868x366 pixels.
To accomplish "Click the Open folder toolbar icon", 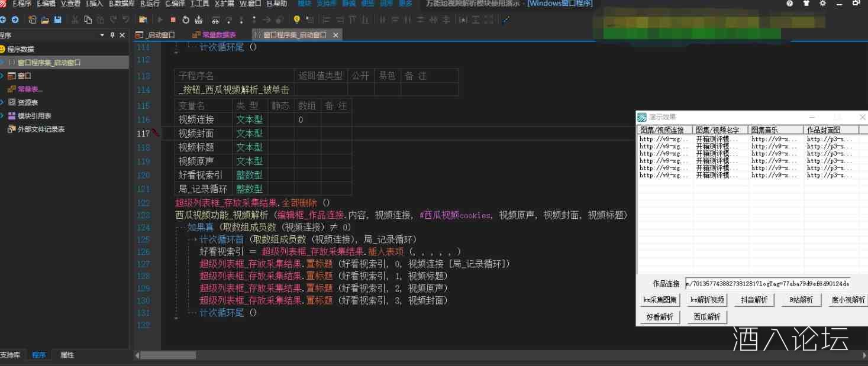I will (45, 20).
